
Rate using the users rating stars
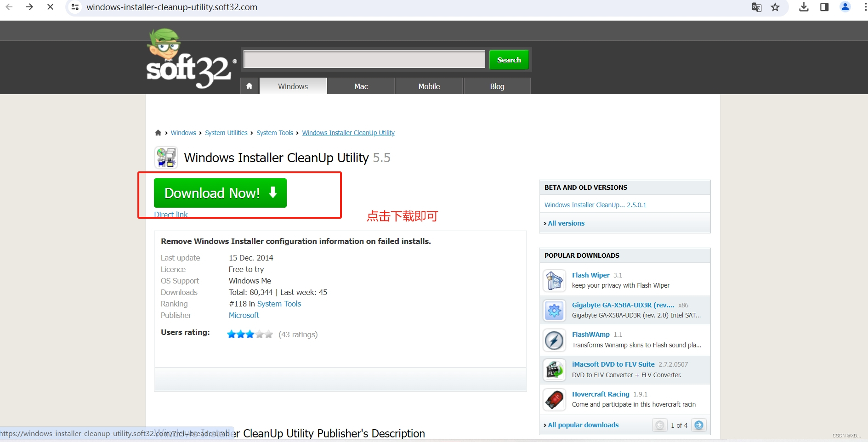(x=250, y=334)
